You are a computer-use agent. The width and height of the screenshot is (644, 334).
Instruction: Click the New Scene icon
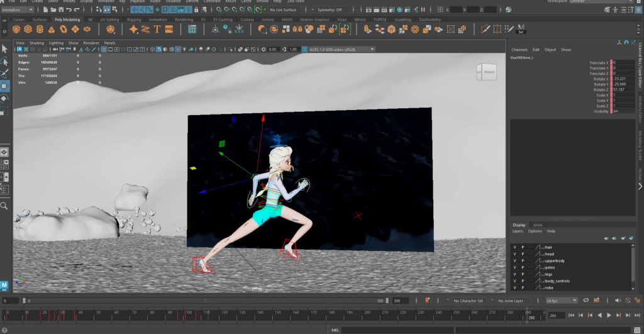tap(45, 9)
